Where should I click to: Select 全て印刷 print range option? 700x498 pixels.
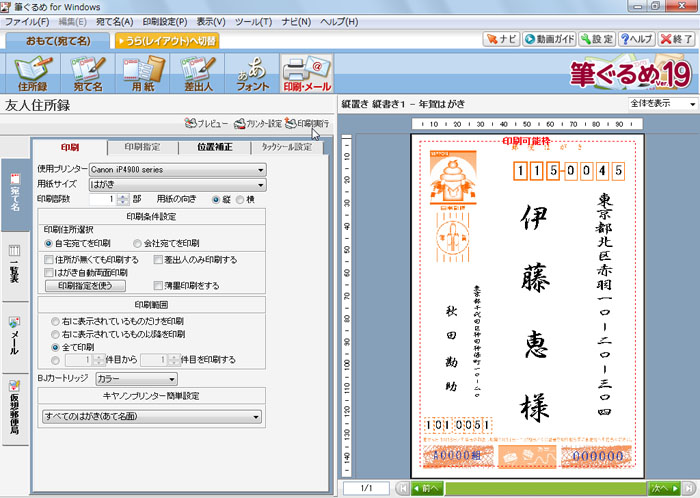pos(55,347)
